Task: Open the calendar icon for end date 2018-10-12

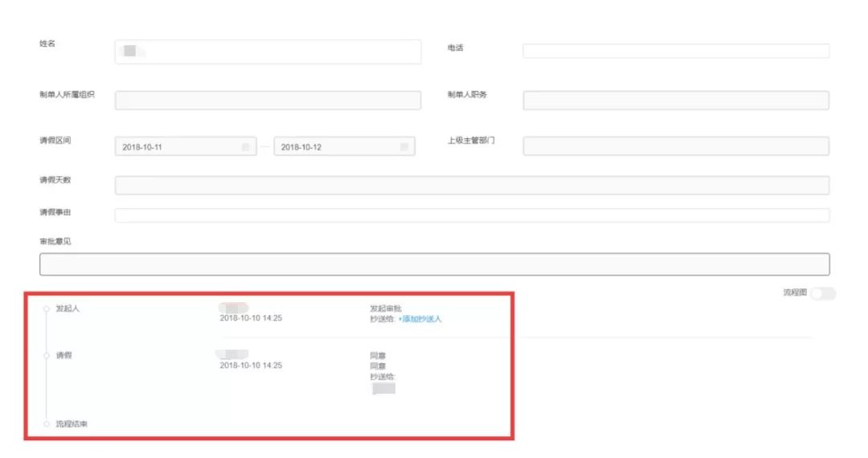Action: click(x=404, y=148)
